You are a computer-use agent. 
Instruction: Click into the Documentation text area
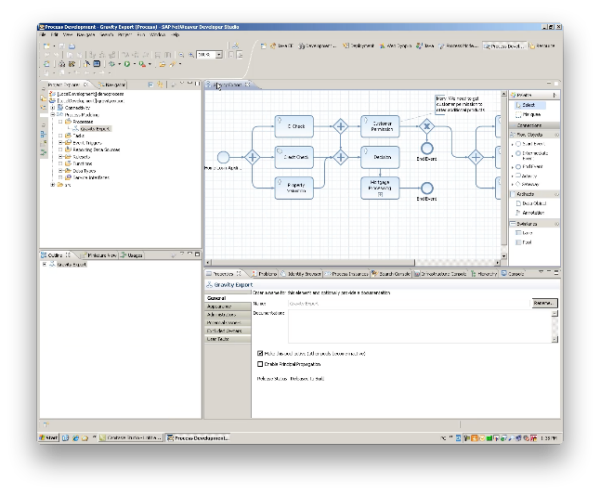[x=420, y=326]
